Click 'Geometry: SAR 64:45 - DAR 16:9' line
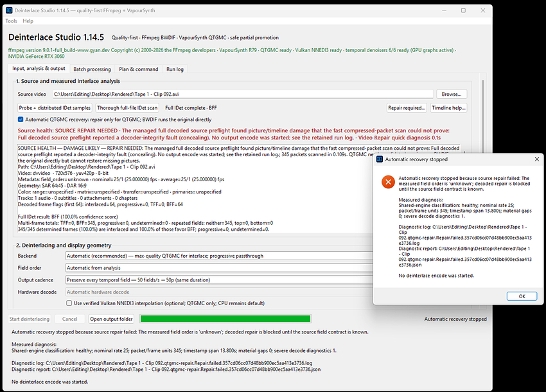 pos(52,186)
